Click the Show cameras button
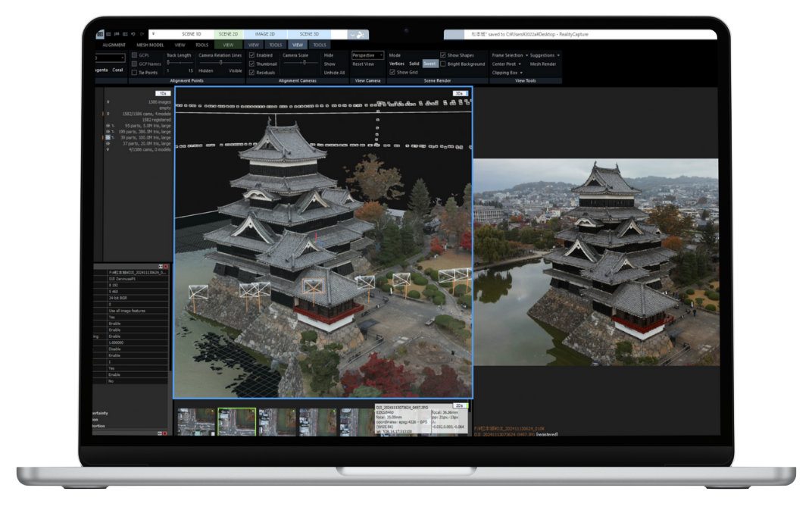 tap(330, 64)
